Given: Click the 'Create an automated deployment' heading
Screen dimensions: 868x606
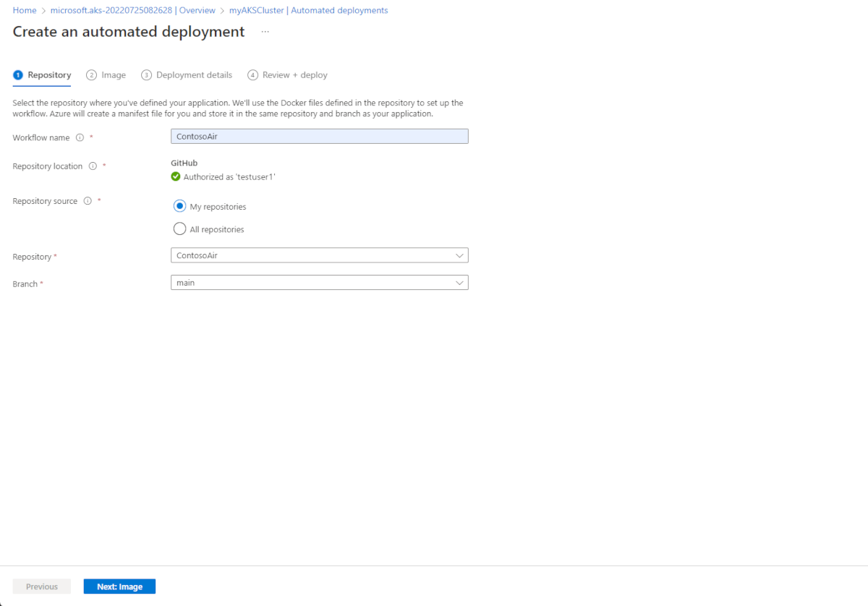Looking at the screenshot, I should (x=129, y=32).
